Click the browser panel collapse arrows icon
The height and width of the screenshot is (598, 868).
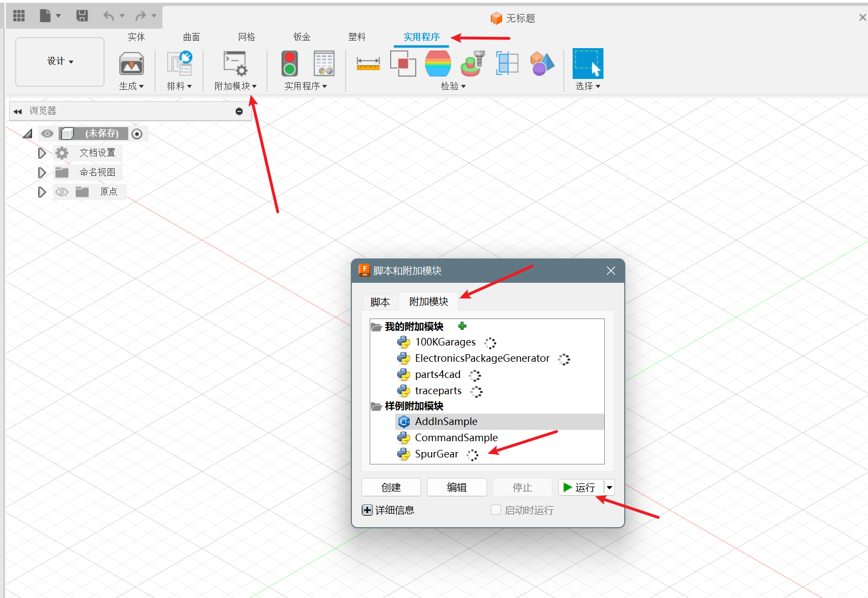(x=18, y=111)
